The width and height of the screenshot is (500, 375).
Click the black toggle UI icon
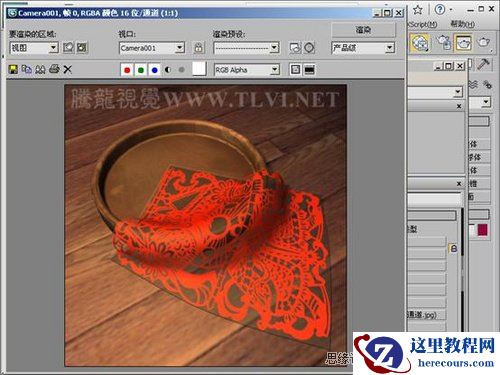[x=309, y=69]
